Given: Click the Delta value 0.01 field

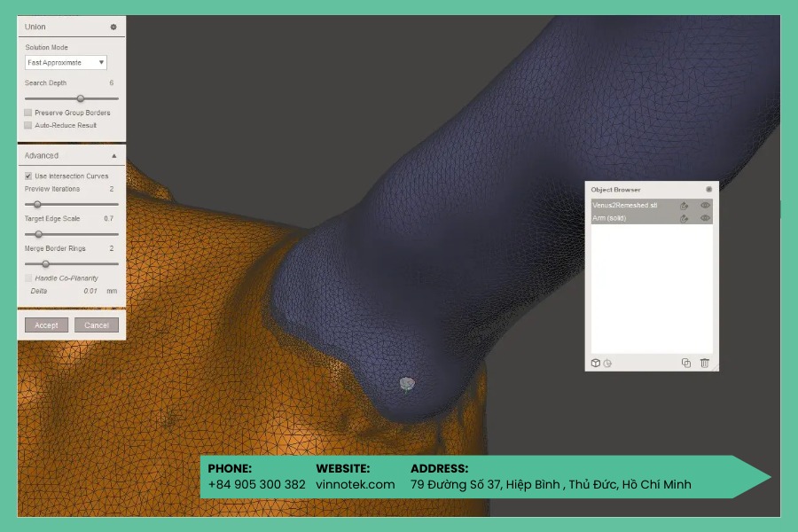Looking at the screenshot, I should point(90,291).
